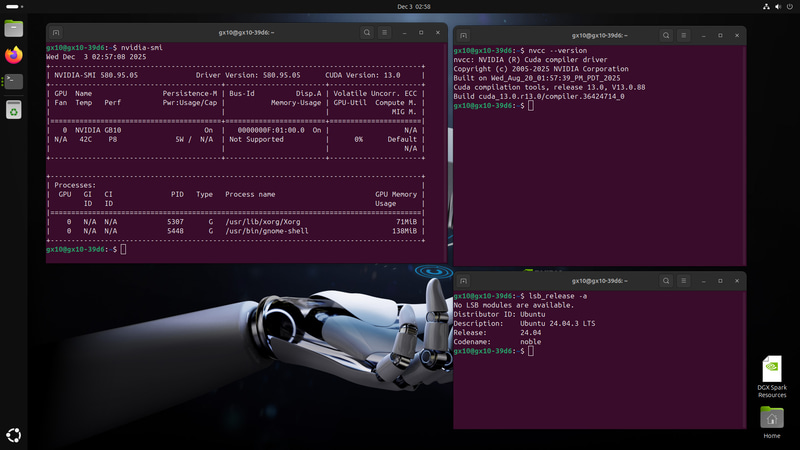This screenshot has height=450, width=800.
Task: Click the 'NVIDIA GB10' GPU name
Action: point(98,130)
